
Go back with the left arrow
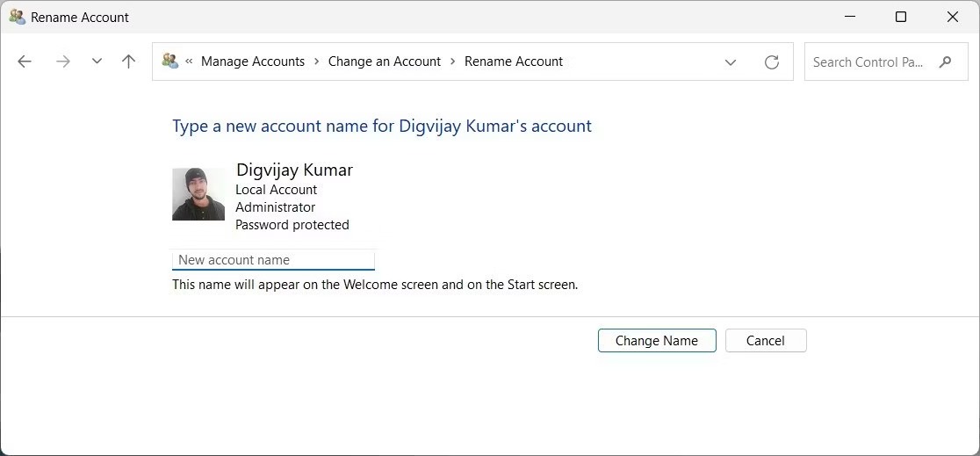(x=25, y=62)
